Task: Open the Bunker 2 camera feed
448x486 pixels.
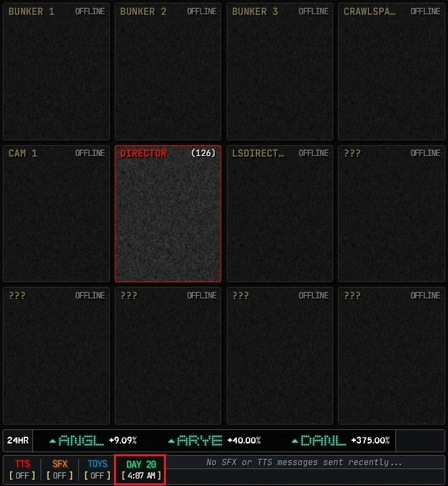Action: [x=168, y=72]
